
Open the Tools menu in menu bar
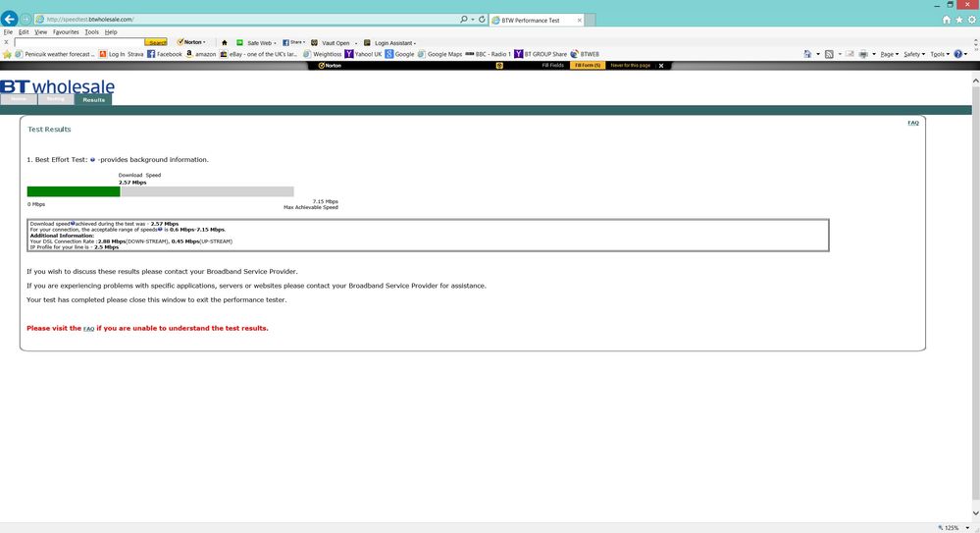[92, 32]
